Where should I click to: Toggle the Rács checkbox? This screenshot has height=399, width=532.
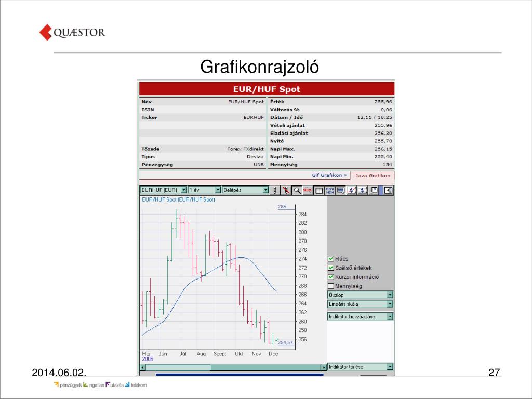coord(331,259)
